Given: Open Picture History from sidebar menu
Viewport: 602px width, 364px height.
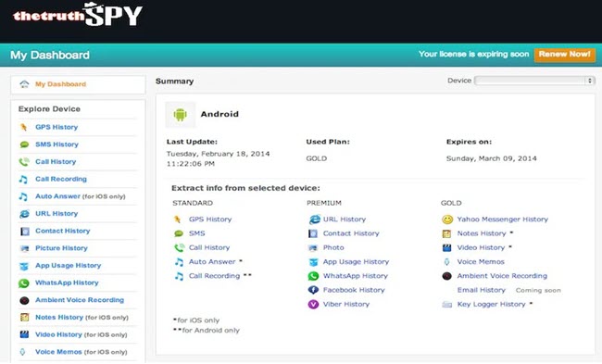Looking at the screenshot, I should (x=61, y=248).
